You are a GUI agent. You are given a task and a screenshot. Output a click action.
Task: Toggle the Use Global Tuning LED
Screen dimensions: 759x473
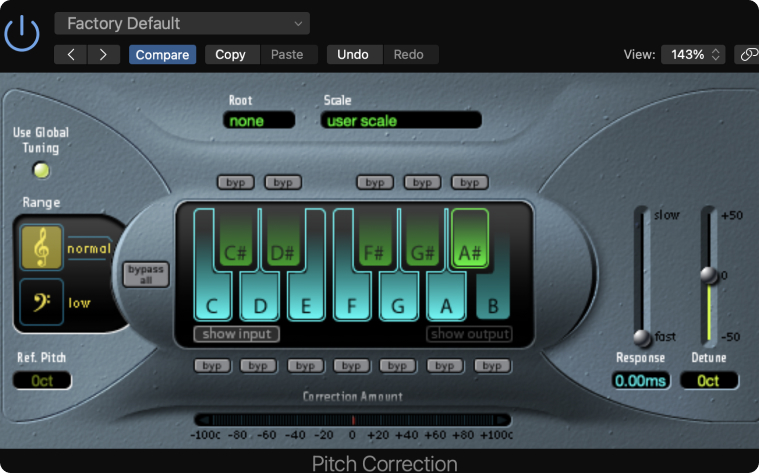(x=41, y=170)
